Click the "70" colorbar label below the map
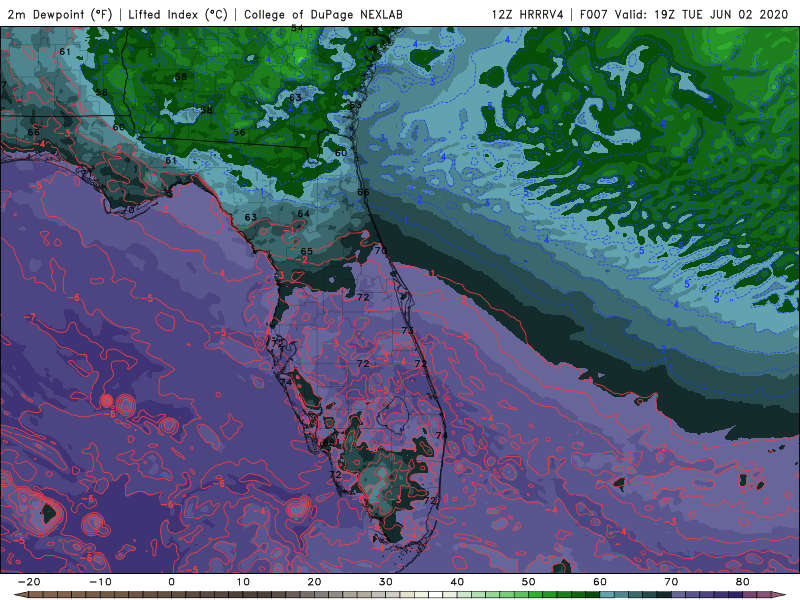The width and height of the screenshot is (800, 600). tap(671, 582)
